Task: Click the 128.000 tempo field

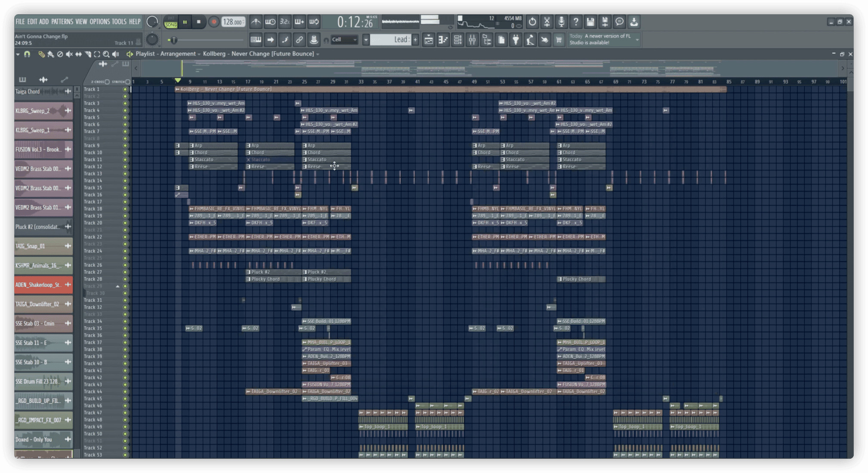Action: [x=233, y=22]
